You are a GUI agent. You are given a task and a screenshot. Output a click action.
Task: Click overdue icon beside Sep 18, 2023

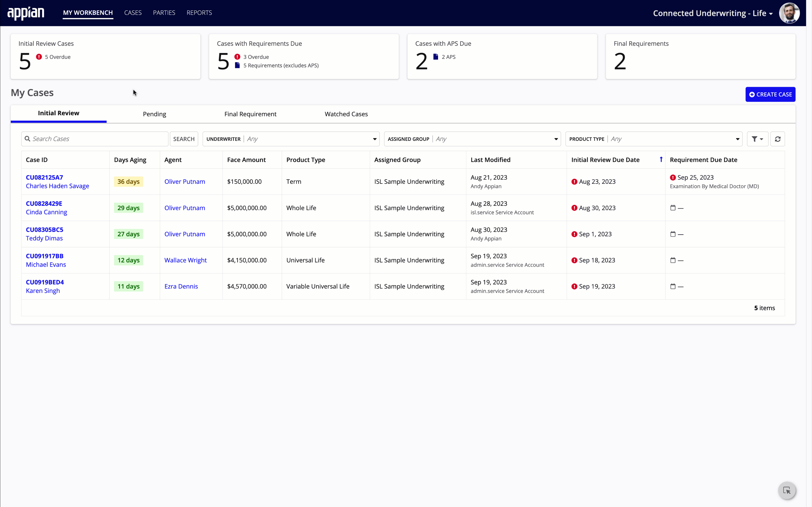click(x=575, y=260)
